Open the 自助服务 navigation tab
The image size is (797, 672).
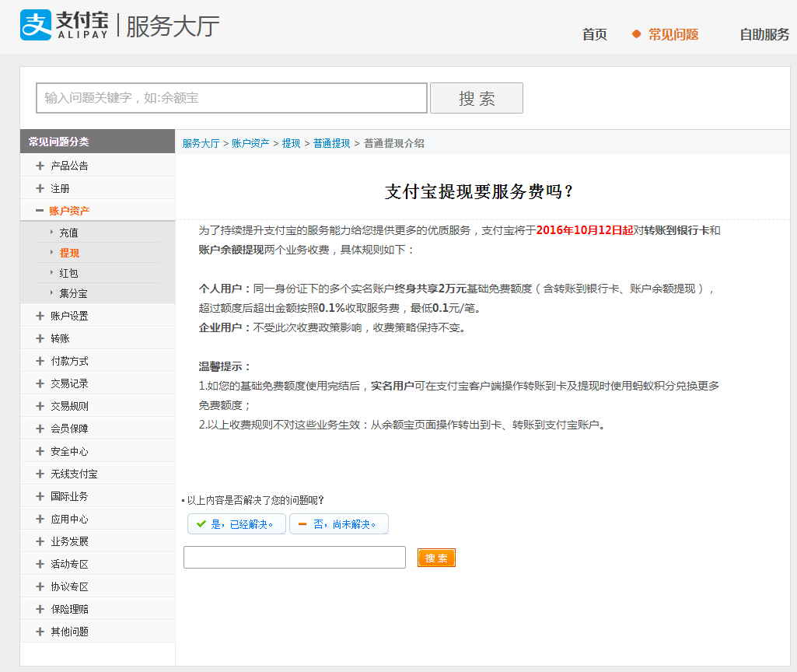(764, 34)
